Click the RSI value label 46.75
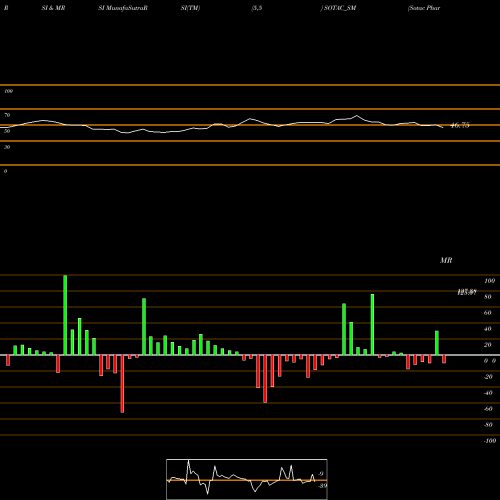The width and height of the screenshot is (500, 500). tap(460, 125)
